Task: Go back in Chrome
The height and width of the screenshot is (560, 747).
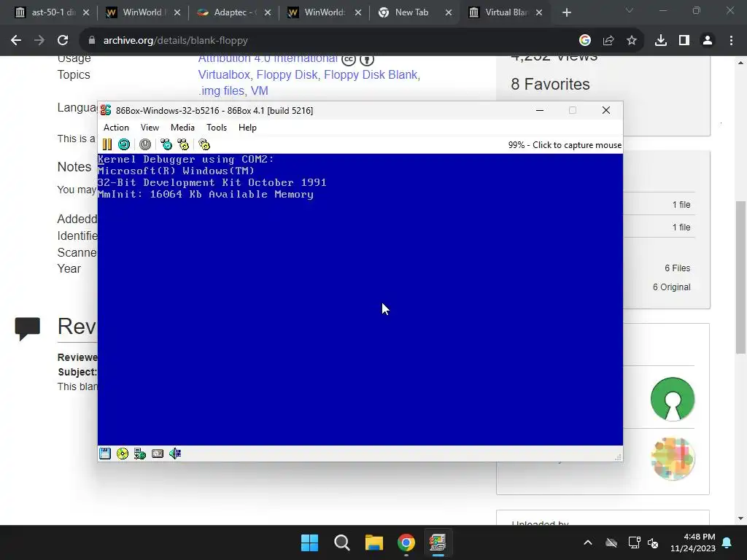Action: (16, 41)
